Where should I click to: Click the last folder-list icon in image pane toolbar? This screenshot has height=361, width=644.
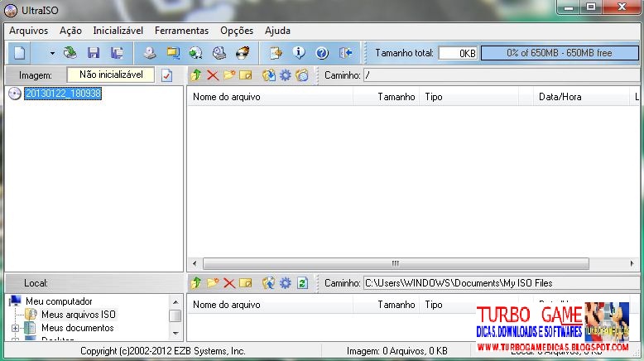click(302, 75)
